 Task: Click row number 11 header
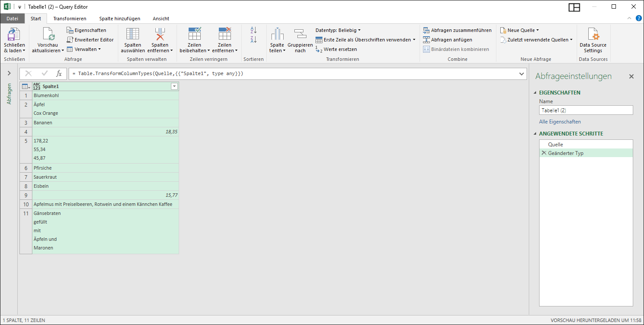click(26, 231)
